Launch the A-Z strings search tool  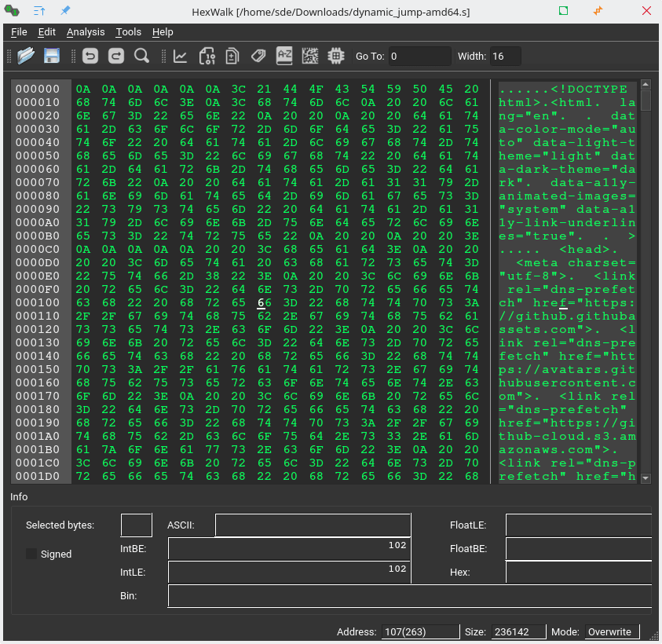(284, 56)
